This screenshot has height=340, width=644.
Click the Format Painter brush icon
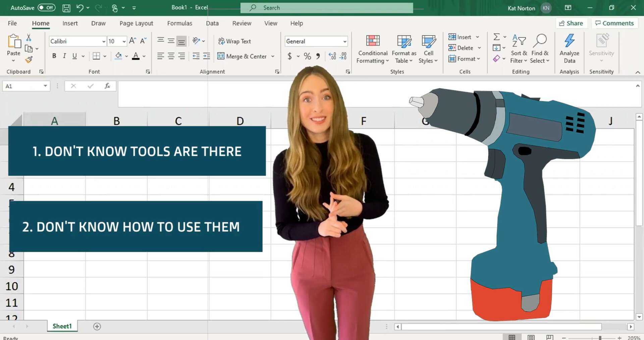(x=29, y=60)
